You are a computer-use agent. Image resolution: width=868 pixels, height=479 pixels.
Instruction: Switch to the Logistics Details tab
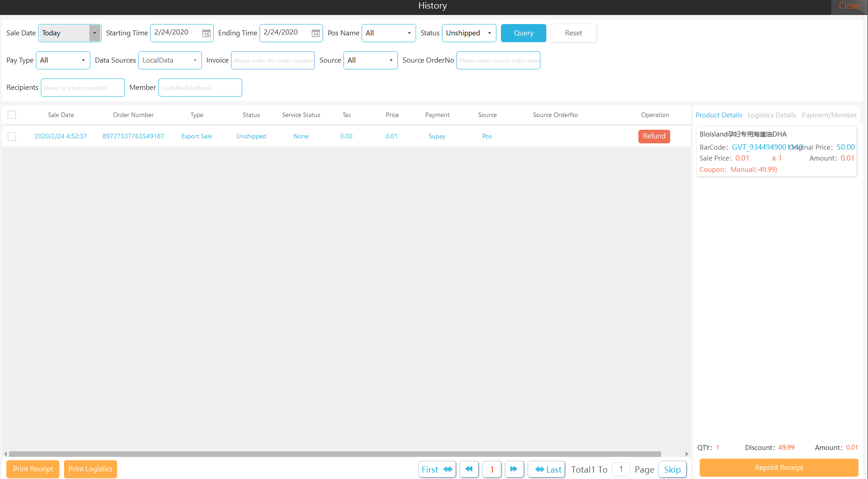[x=771, y=115]
